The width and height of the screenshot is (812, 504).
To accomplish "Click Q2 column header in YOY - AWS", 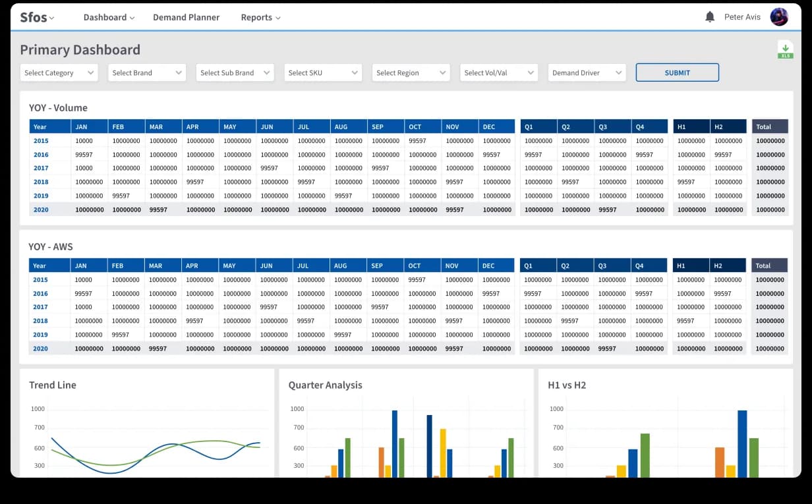I will 575,266.
